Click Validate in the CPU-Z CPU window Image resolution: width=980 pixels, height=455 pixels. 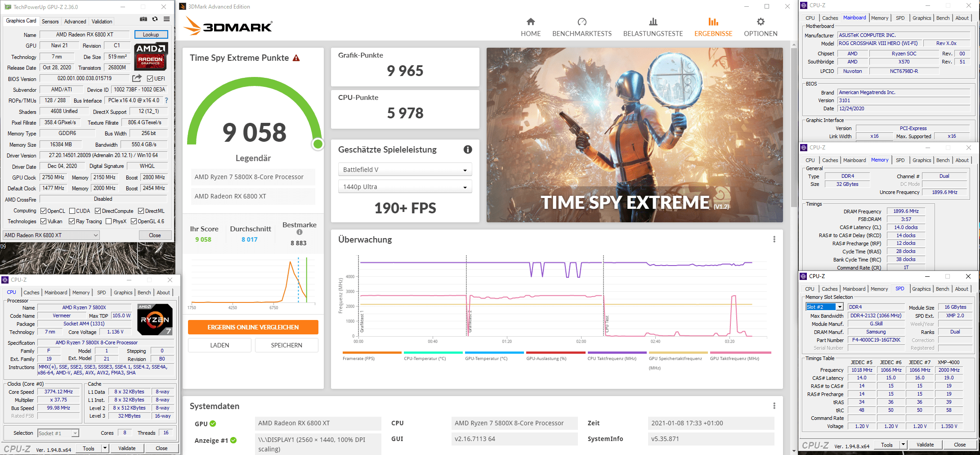127,448
